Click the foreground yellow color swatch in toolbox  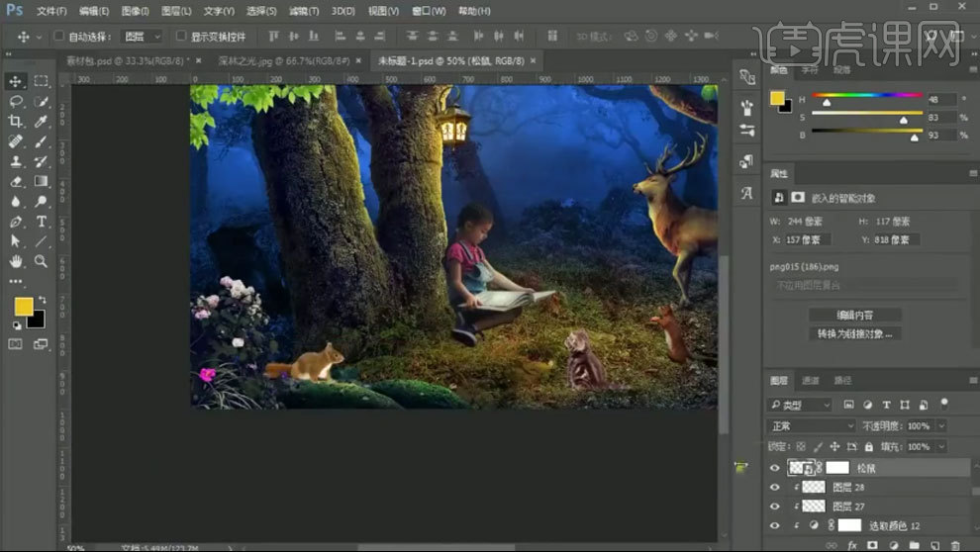(23, 306)
